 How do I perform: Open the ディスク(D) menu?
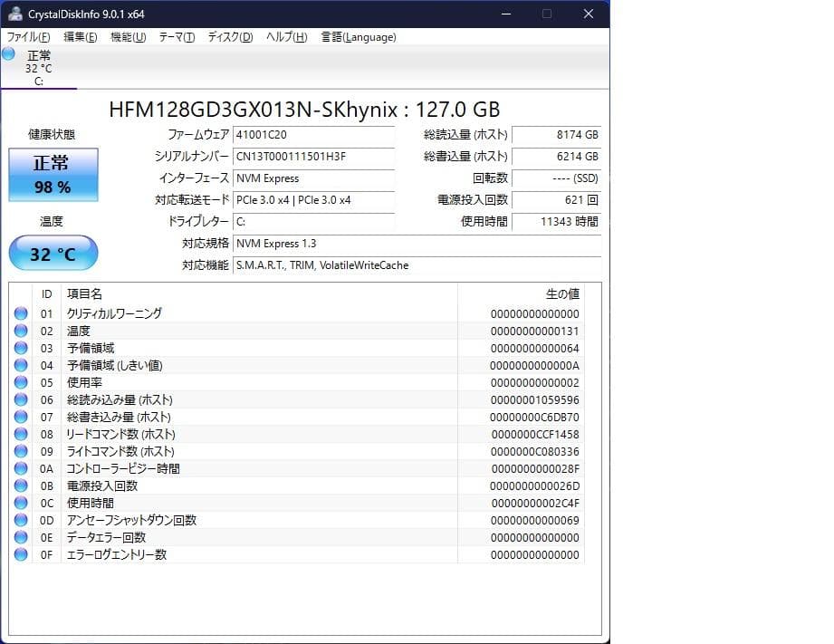[230, 37]
